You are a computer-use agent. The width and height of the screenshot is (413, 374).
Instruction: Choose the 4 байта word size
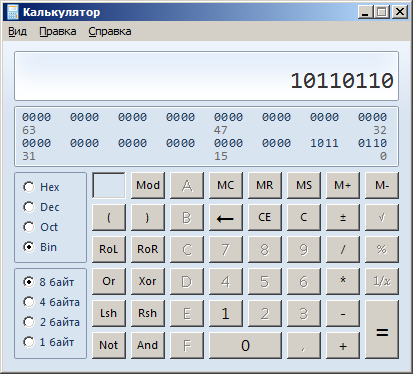(x=51, y=302)
